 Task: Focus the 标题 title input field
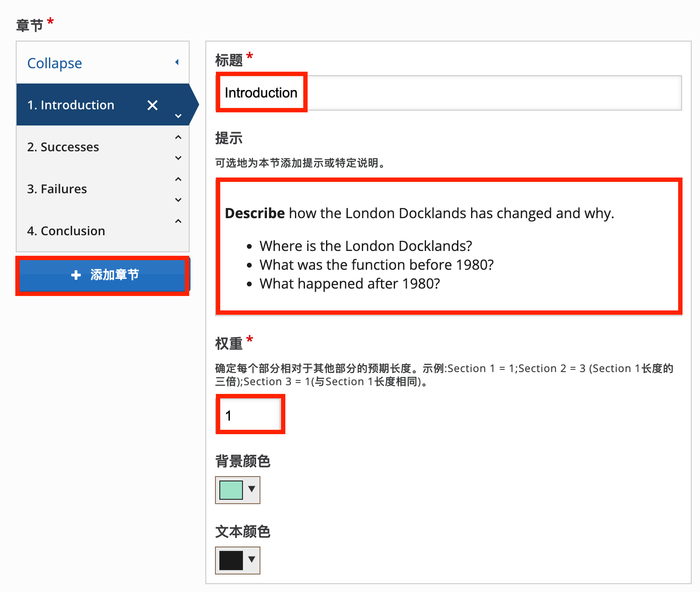coord(448,93)
